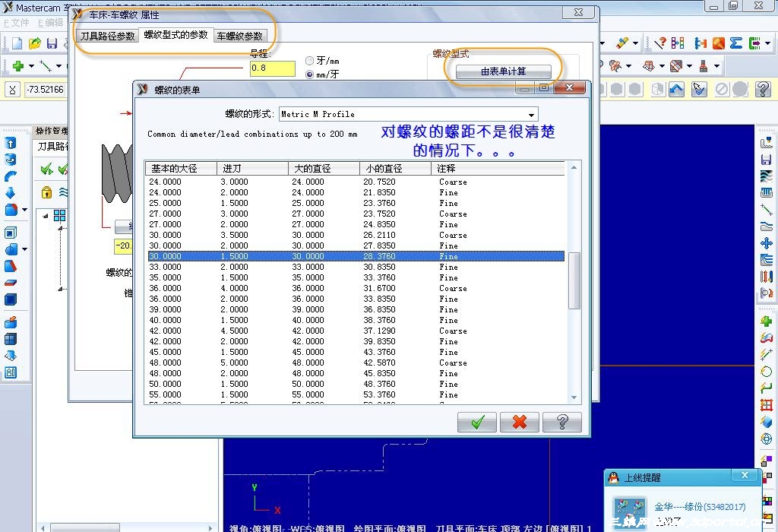Image resolution: width=778 pixels, height=532 pixels.
Task: Open help in thread table dialog
Action: point(562,423)
